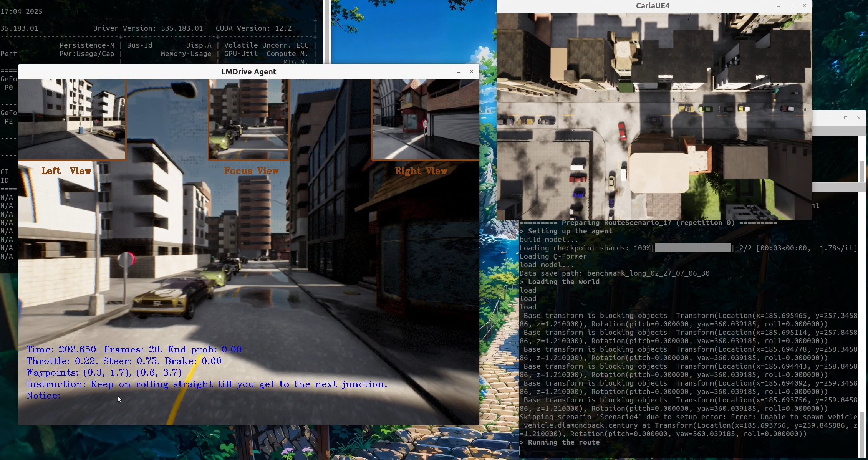
Task: Close the CarlaUE4 window
Action: 805,5
